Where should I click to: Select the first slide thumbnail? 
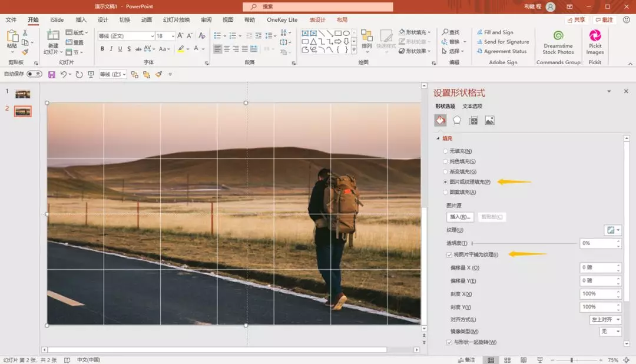click(x=22, y=94)
